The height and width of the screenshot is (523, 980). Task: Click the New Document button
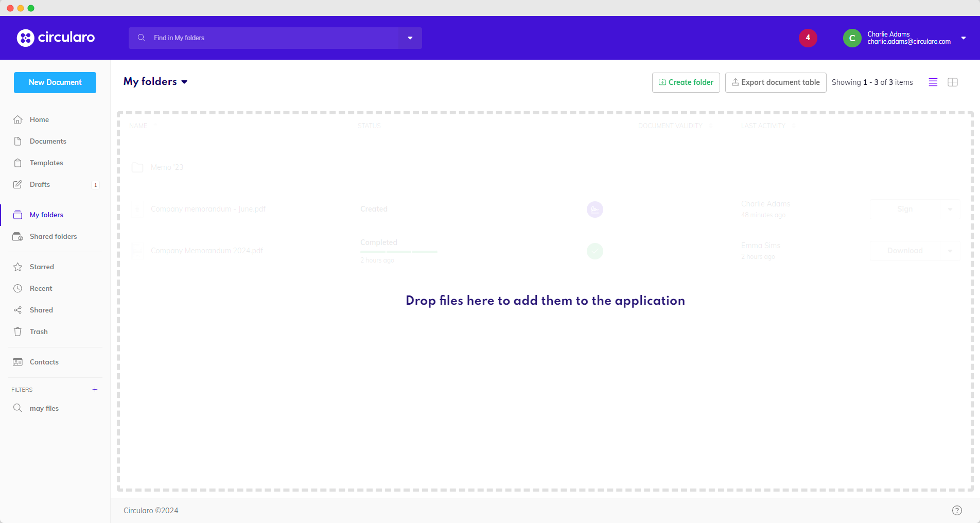pos(55,82)
